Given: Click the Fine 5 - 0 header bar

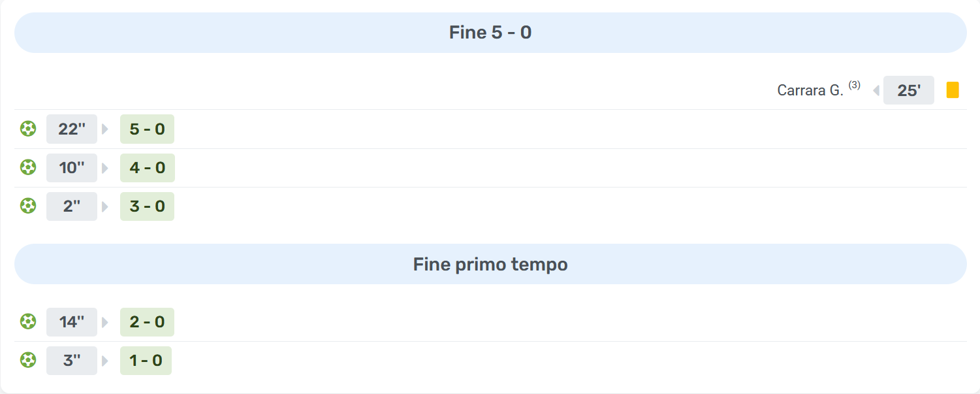Looking at the screenshot, I should tap(490, 33).
